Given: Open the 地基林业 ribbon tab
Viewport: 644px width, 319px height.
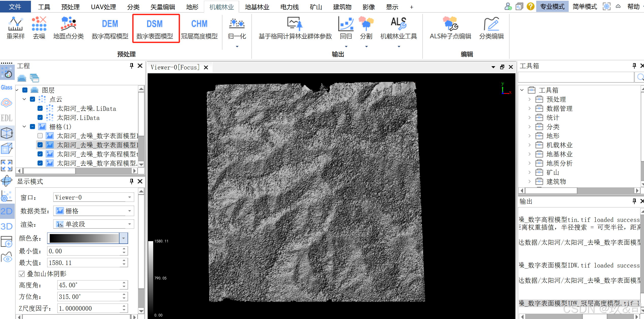Looking at the screenshot, I should pyautogui.click(x=257, y=7).
